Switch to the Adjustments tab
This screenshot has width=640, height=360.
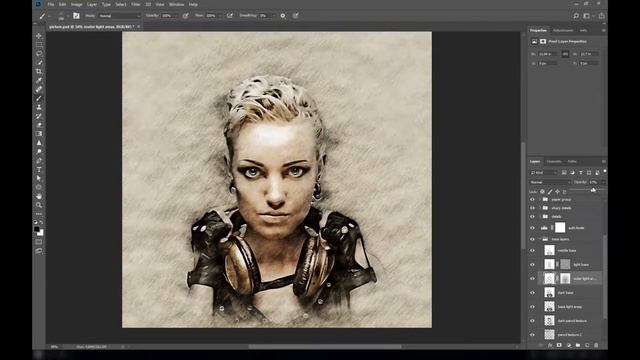(563, 31)
